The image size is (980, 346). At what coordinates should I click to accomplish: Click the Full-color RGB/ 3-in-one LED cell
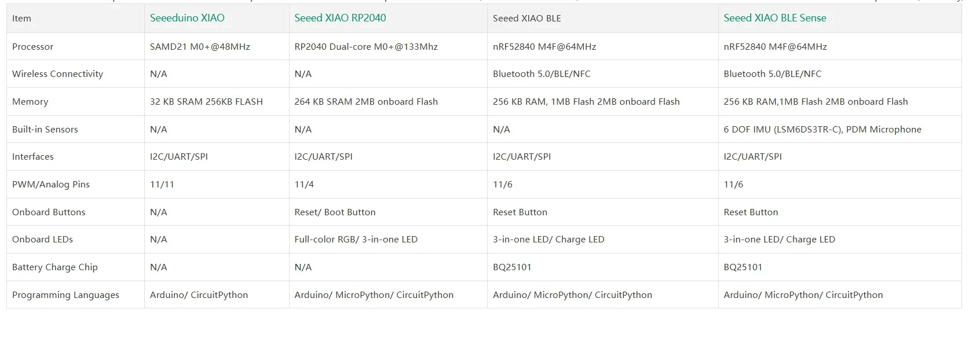pos(356,240)
